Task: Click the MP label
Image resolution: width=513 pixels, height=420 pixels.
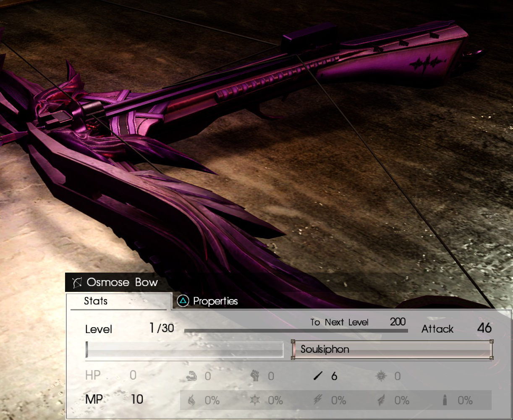Action: (x=94, y=399)
